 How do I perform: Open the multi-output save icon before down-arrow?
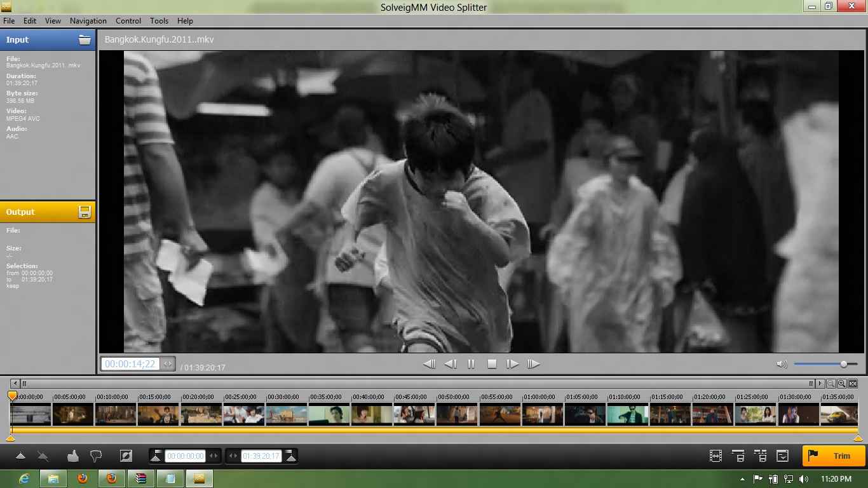point(761,456)
